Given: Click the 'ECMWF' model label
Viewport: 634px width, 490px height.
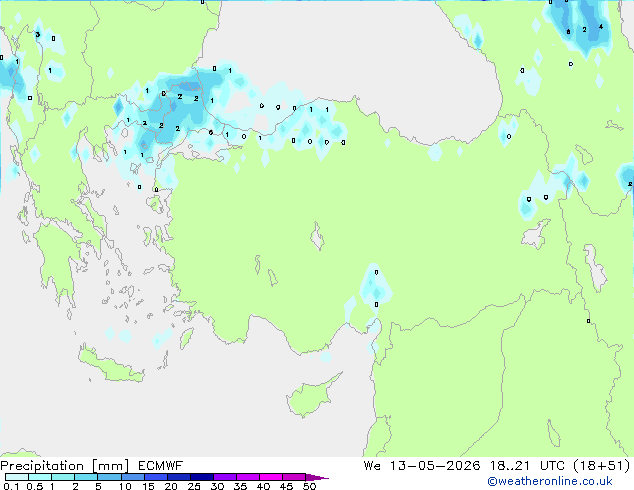Looking at the screenshot, I should tap(161, 466).
